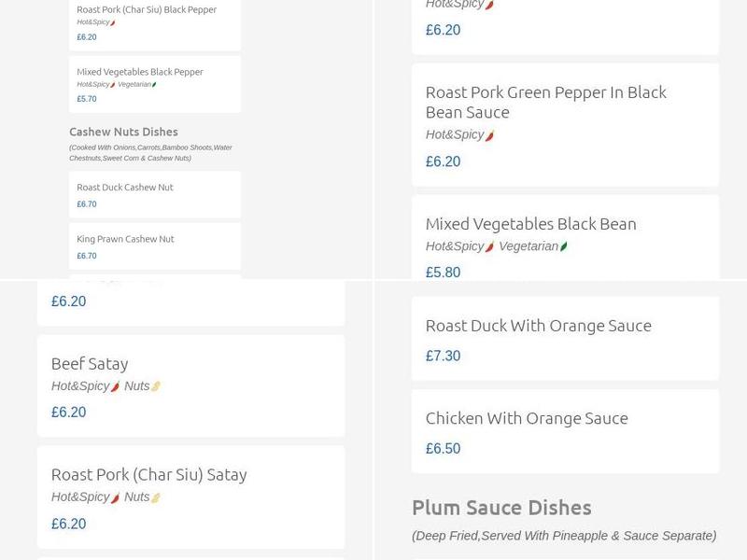The width and height of the screenshot is (747, 560).
Task: Collapse the Roast Duck Cashew Nut entry
Action: tap(154, 194)
